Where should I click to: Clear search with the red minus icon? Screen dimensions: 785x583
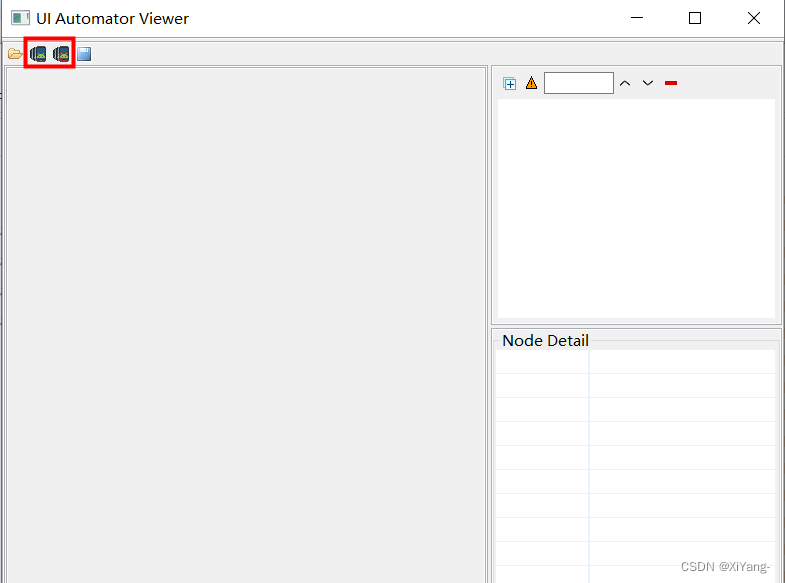pyautogui.click(x=671, y=83)
